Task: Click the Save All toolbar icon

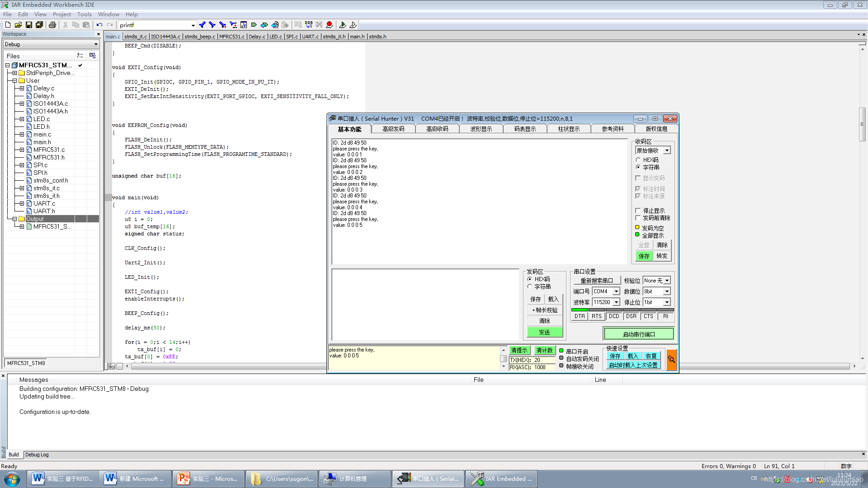Action: [x=39, y=25]
